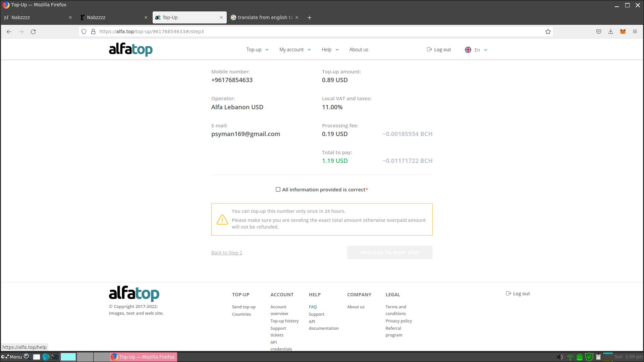
Task: Switch to the cyan workspace in the pager
Action: pyautogui.click(x=68, y=357)
